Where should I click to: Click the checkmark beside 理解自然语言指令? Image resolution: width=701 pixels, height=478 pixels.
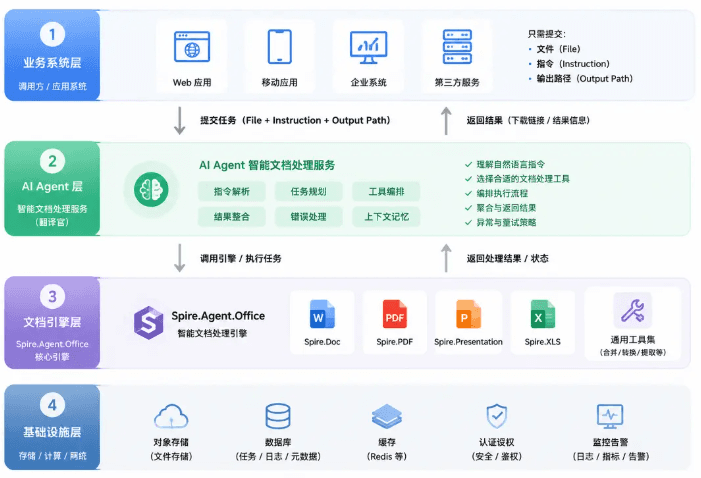[x=468, y=165]
